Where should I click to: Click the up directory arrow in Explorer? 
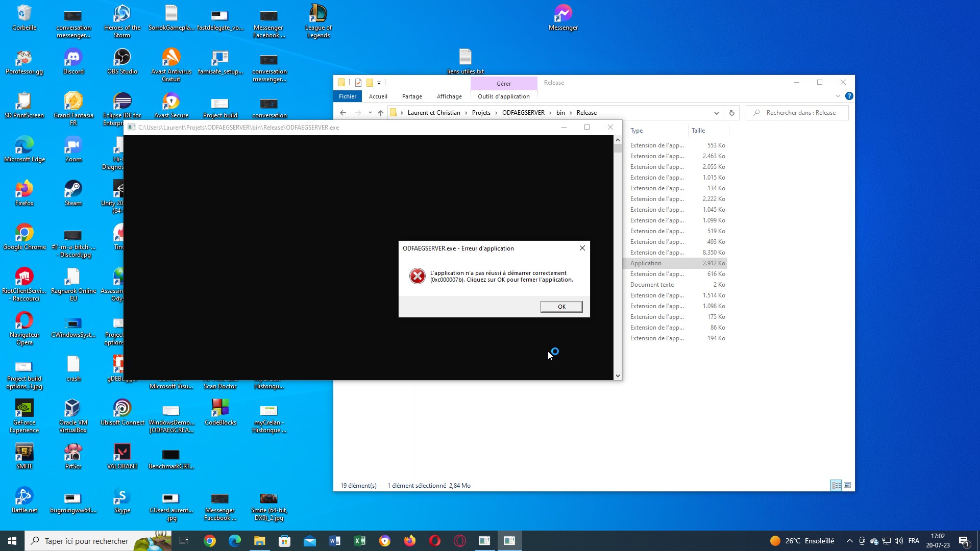point(381,112)
